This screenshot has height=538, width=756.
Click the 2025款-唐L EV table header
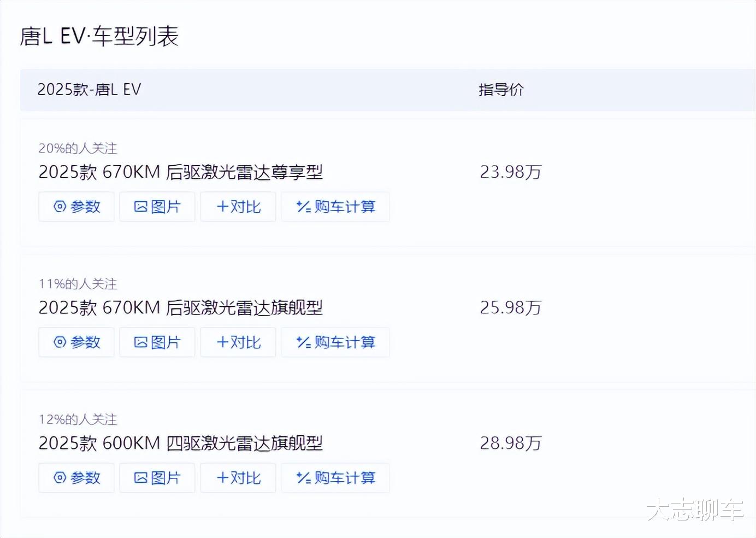89,90
